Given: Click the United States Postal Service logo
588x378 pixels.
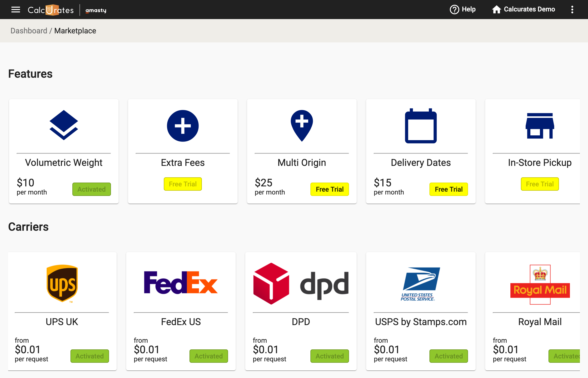Looking at the screenshot, I should (421, 284).
